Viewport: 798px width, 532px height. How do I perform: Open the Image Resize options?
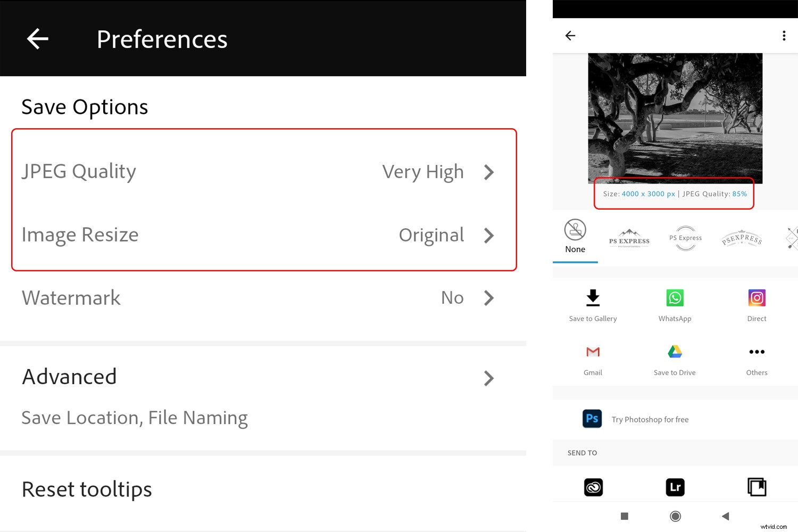click(263, 235)
